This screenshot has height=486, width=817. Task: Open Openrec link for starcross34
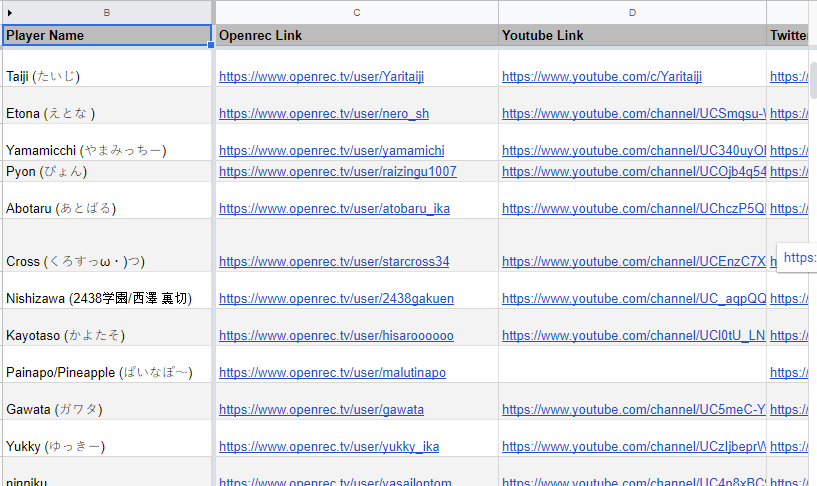point(334,261)
